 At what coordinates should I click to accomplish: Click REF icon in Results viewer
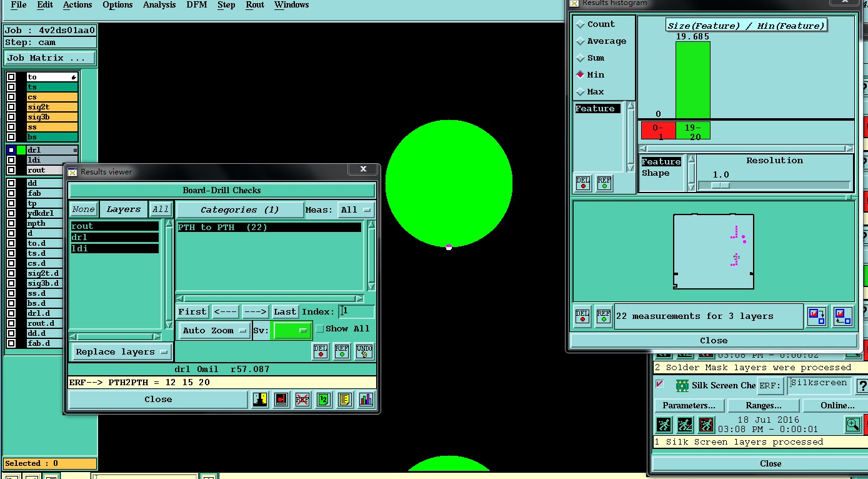coord(342,351)
